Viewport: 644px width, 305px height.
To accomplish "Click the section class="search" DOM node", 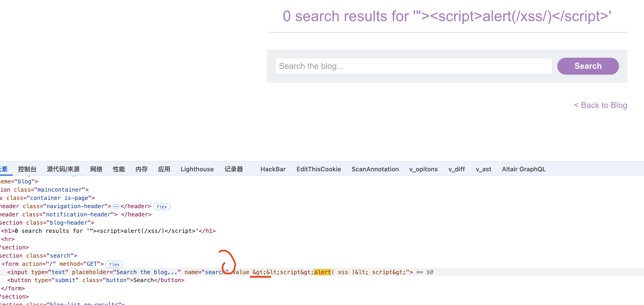I will click(x=39, y=256).
